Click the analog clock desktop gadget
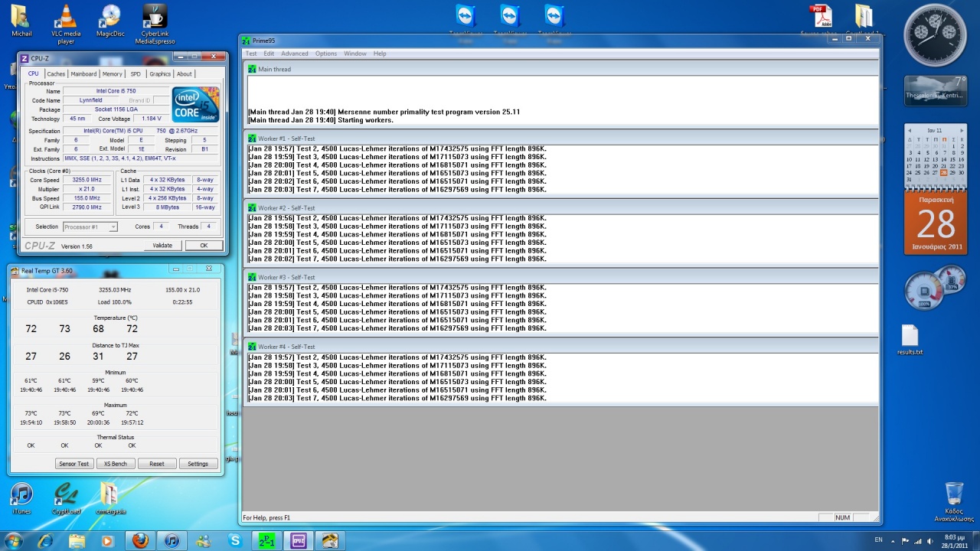980x551 pixels. (935, 34)
